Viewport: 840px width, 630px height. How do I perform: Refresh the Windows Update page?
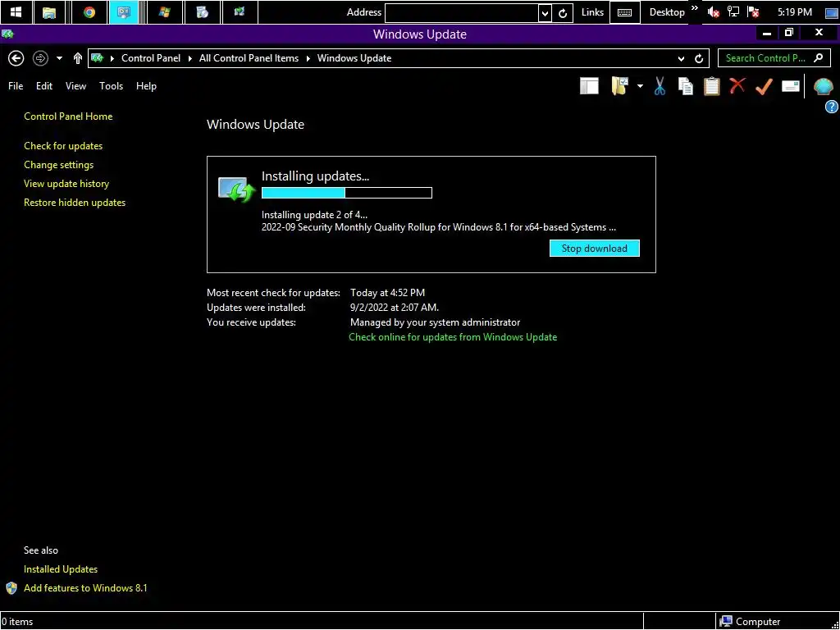click(x=699, y=58)
